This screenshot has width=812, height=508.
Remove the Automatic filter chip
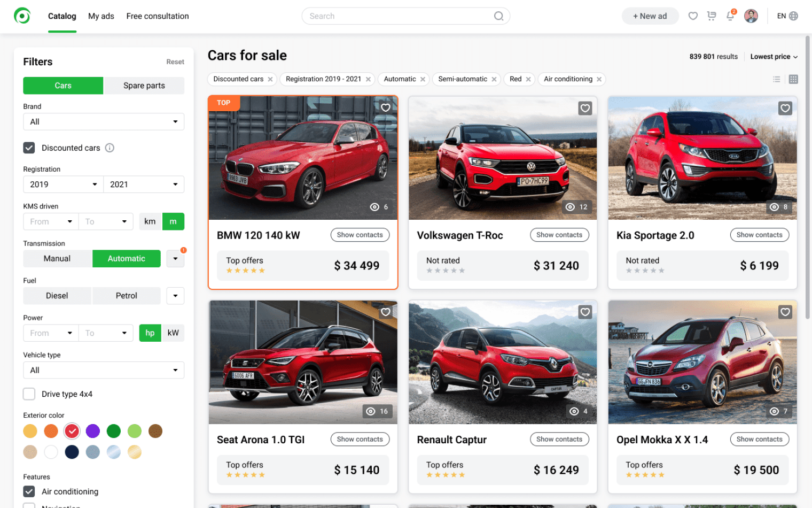[423, 79]
